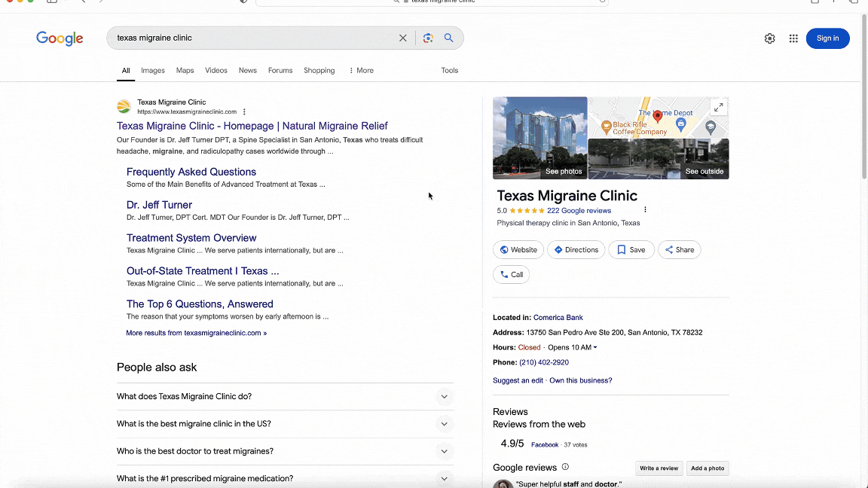
Task: Open 222 Google reviews link
Action: coord(579,211)
